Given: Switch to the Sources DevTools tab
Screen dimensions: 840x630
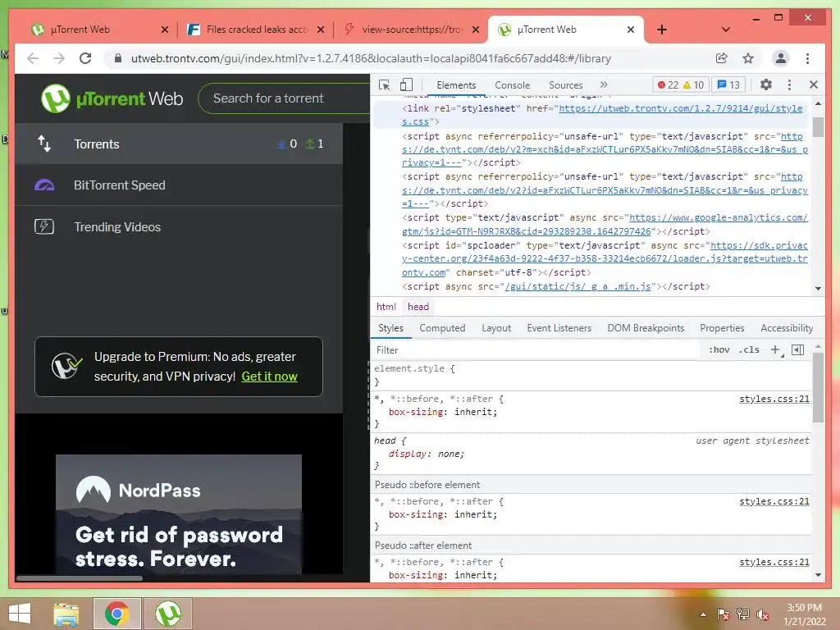Looking at the screenshot, I should point(566,85).
